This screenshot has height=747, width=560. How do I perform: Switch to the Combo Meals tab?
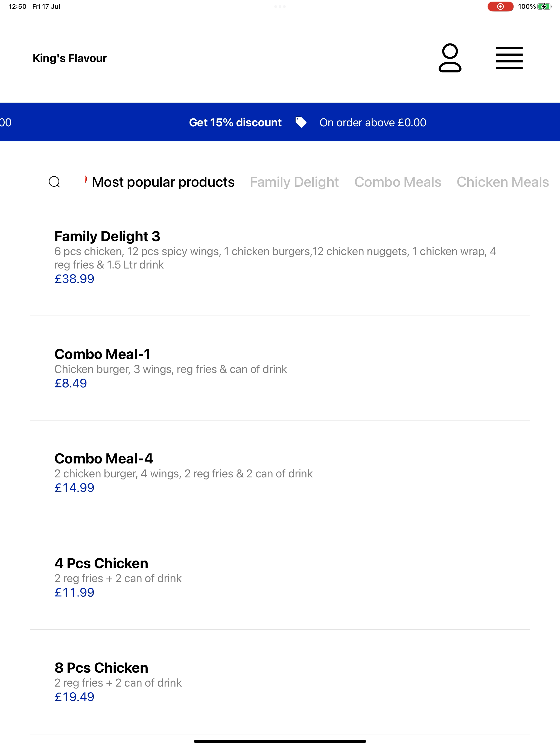pos(398,182)
